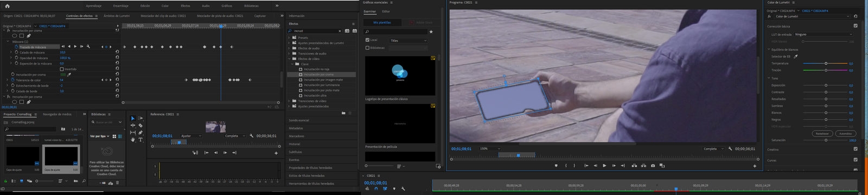
Task: Click the Automático button in Lumetri
Action: pos(845,133)
